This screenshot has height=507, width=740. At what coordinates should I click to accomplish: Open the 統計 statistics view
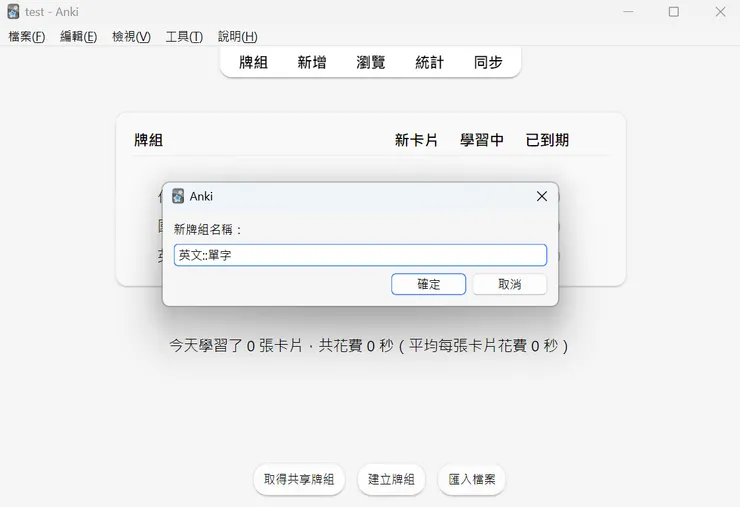429,62
